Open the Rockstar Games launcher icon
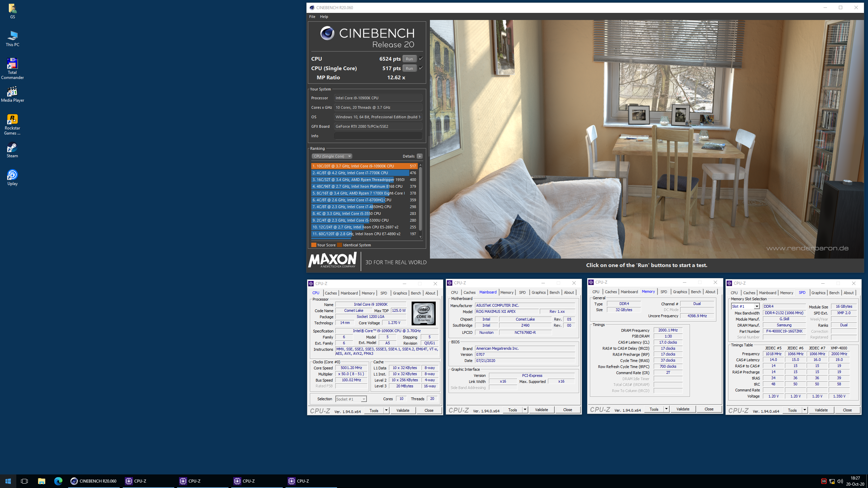868x488 pixels. pos(12,124)
